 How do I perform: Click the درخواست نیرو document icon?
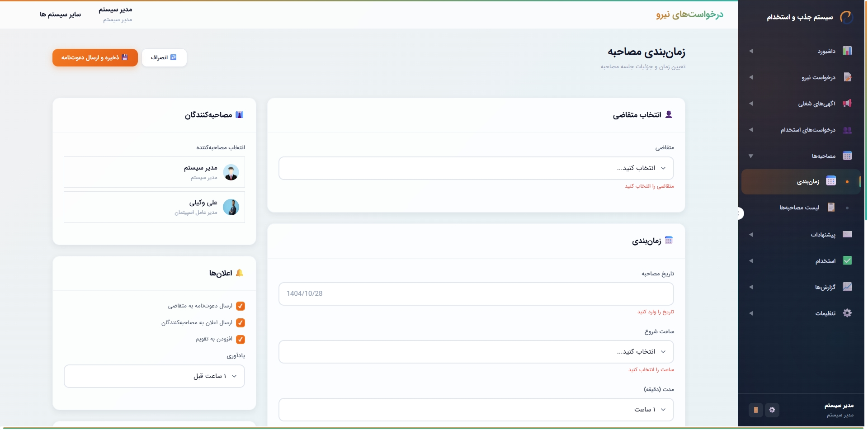coord(847,77)
